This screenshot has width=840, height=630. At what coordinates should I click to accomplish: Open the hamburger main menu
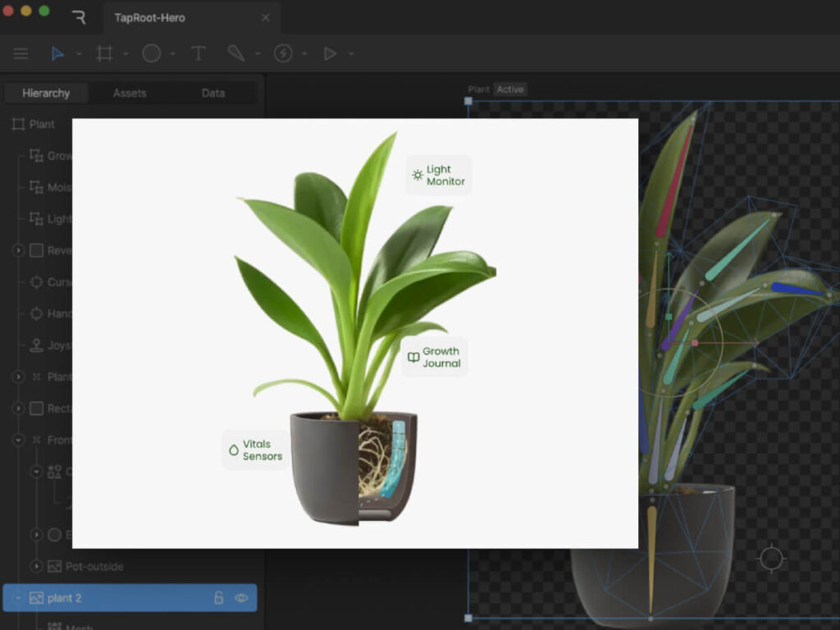(21, 54)
